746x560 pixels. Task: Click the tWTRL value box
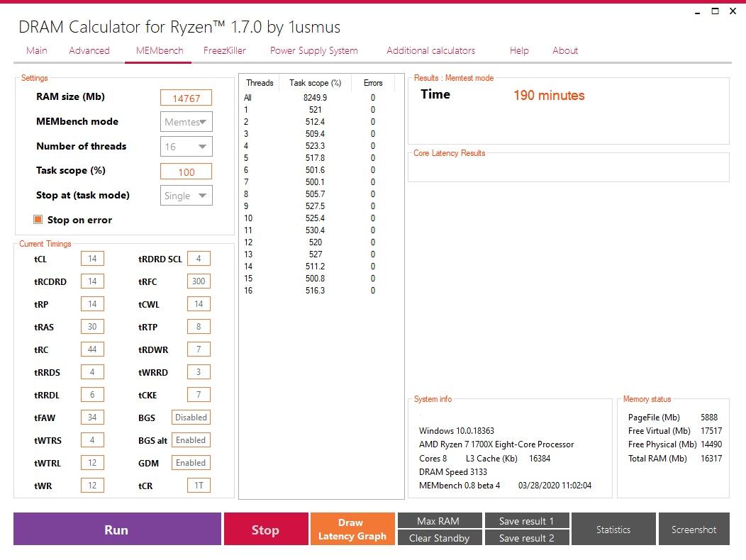[92, 462]
